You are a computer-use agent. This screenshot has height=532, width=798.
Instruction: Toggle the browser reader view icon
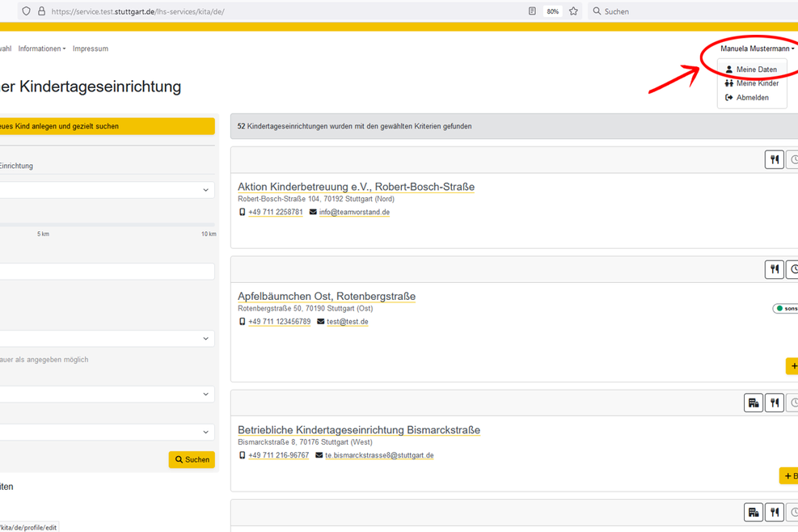tap(531, 11)
